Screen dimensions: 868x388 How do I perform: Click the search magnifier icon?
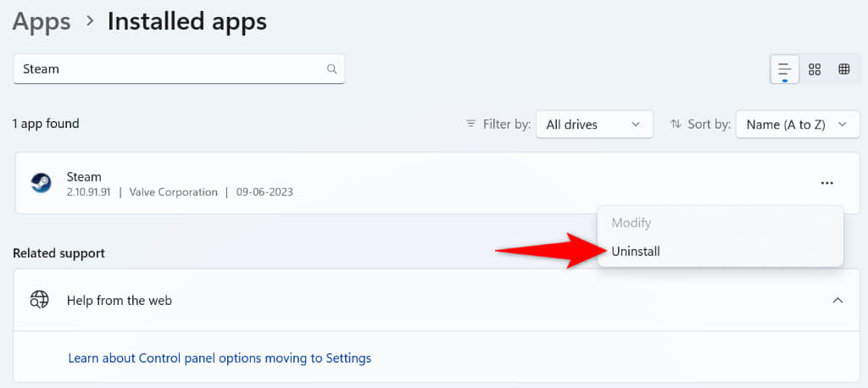(x=331, y=69)
